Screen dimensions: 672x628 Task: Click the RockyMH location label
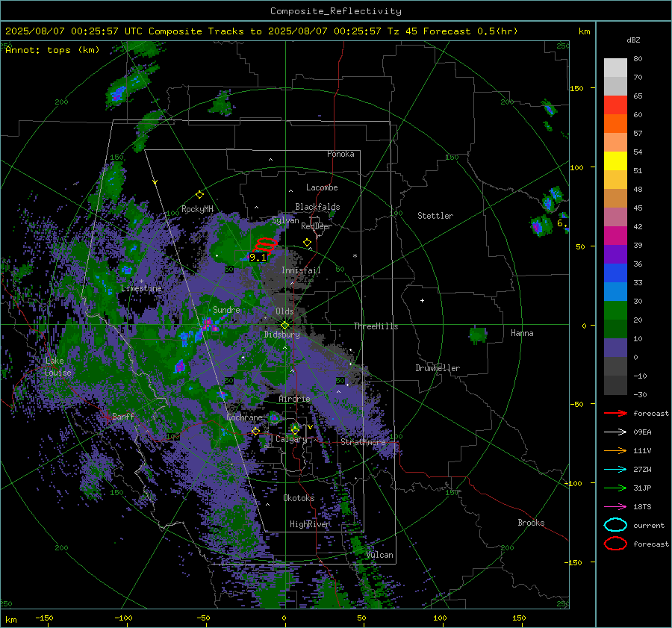coord(197,209)
